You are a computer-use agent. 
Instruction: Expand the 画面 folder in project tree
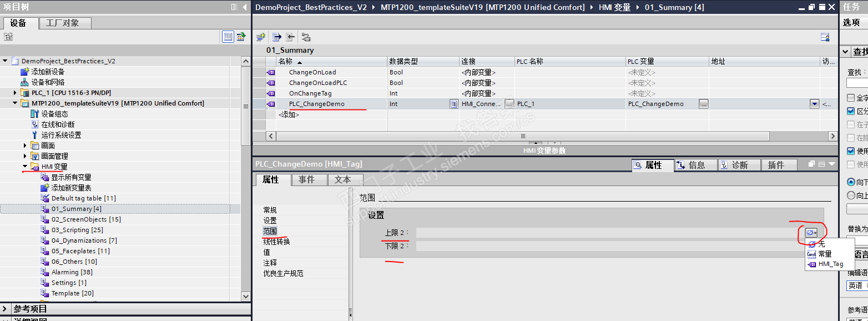pos(25,146)
